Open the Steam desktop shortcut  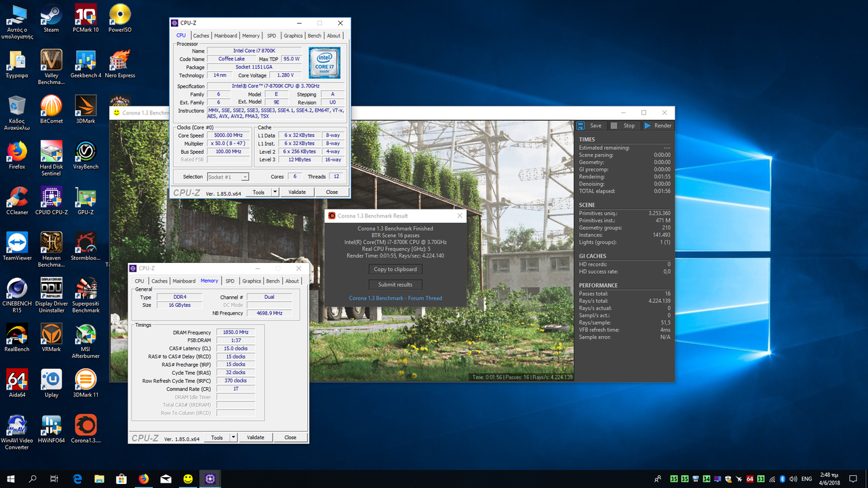(x=51, y=18)
